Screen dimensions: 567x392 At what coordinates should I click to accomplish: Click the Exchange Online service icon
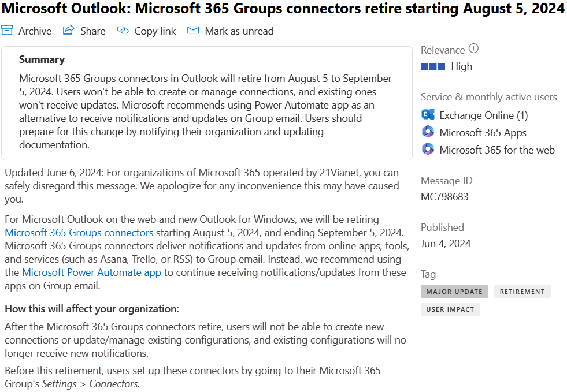pos(428,114)
